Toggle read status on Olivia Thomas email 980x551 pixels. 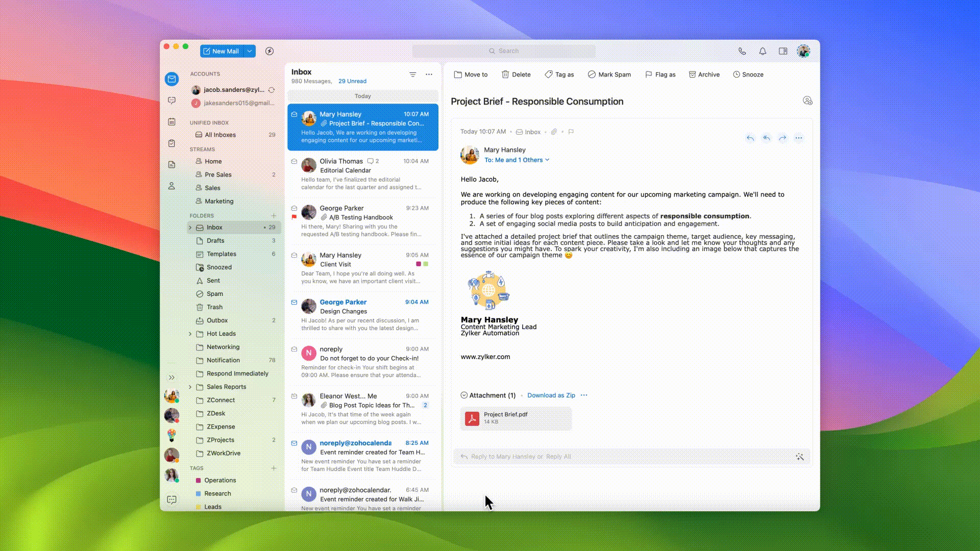pos(294,161)
